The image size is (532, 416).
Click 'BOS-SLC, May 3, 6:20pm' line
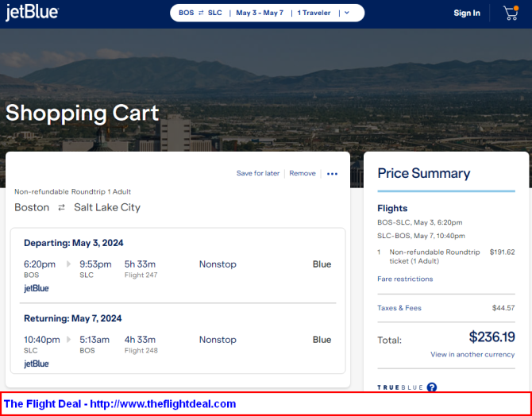(x=420, y=222)
